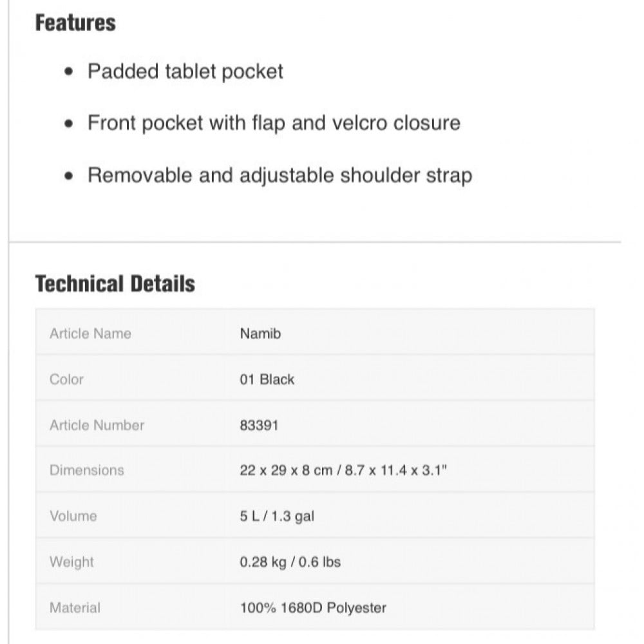Viewport: 644px width, 644px height.
Task: Select the 100% 1680D Polyester value
Action: [313, 607]
